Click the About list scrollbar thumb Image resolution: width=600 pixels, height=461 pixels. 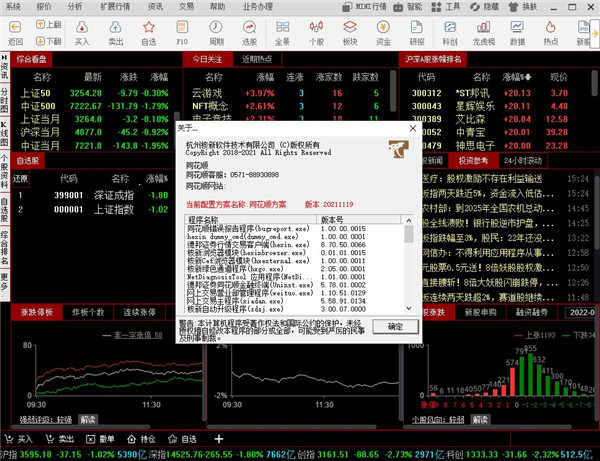click(x=409, y=234)
